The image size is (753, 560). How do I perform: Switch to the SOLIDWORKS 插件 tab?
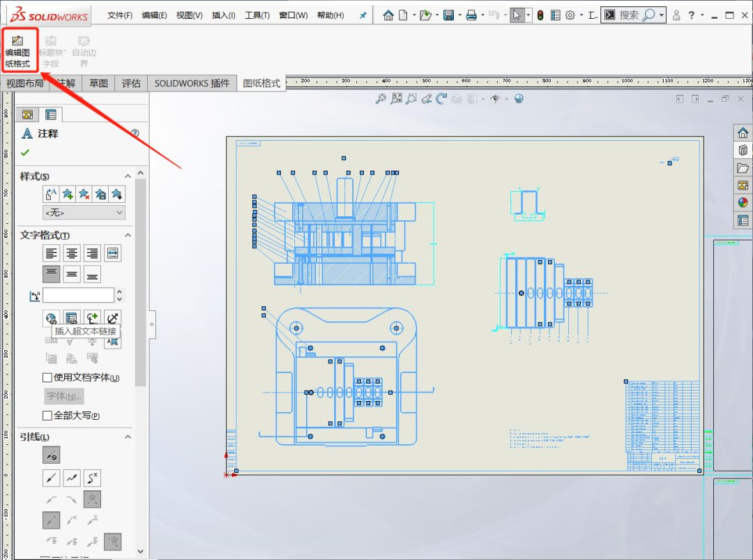coord(192,83)
